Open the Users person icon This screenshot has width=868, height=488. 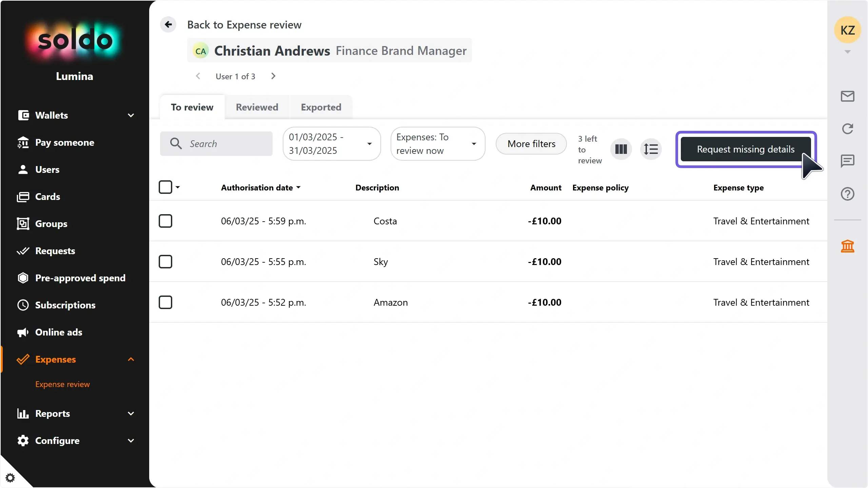pos(23,169)
